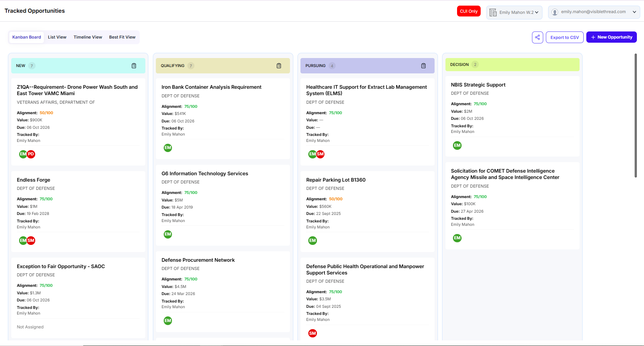Click SM avatar on Defense Public Health card

click(312, 333)
